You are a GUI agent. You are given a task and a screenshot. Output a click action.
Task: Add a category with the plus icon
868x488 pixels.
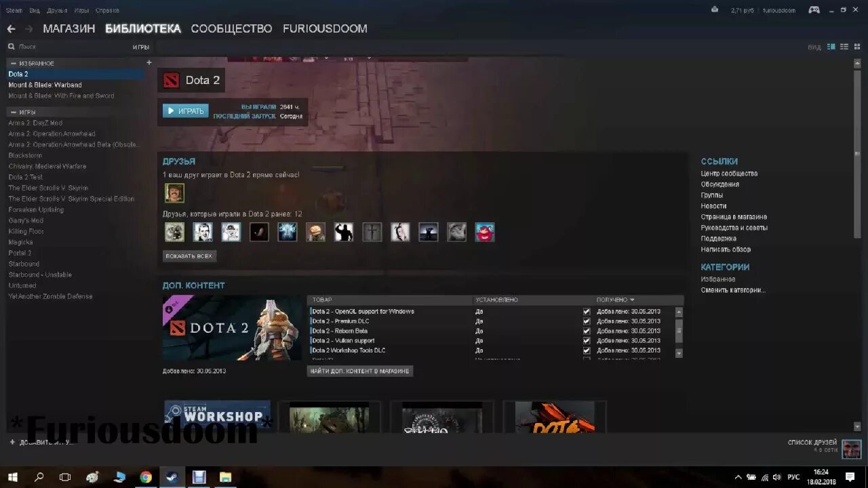pyautogui.click(x=149, y=62)
